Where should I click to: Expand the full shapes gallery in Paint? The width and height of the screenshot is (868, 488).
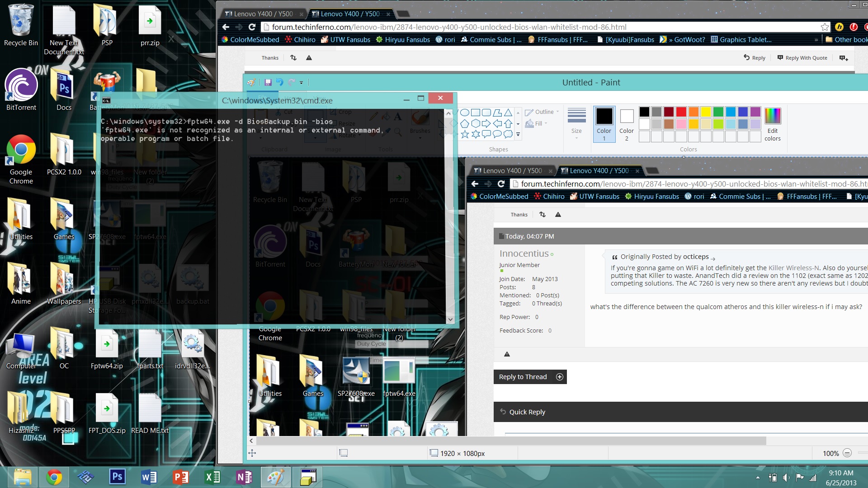tap(518, 134)
